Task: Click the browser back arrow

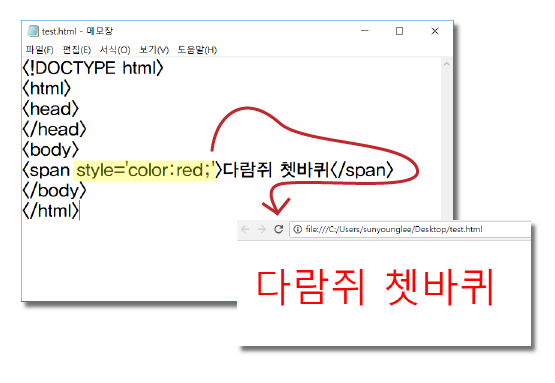Action: (x=245, y=229)
